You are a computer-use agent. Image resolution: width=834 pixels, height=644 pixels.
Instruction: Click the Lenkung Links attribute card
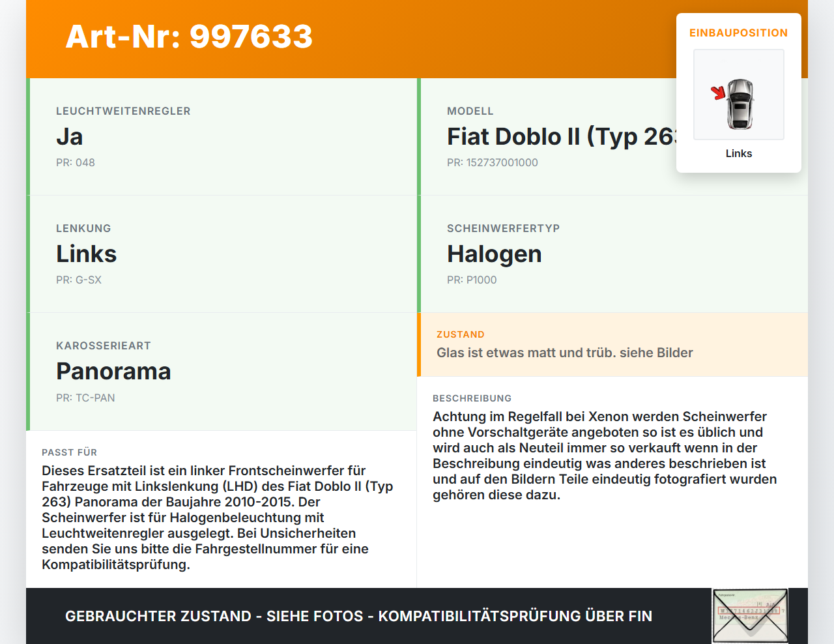coord(222,254)
